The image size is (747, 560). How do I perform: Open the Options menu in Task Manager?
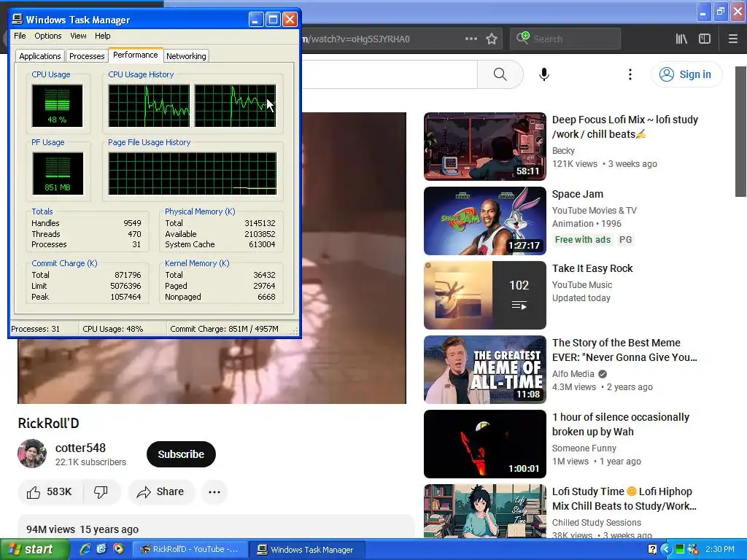pyautogui.click(x=47, y=36)
